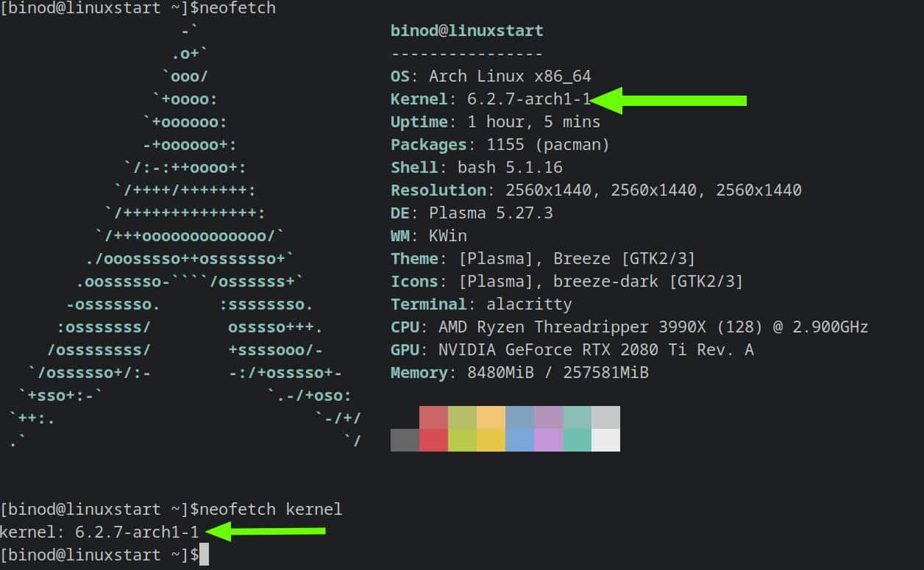Click the binod@linuxstart header text
This screenshot has height=570, width=924.
(466, 30)
